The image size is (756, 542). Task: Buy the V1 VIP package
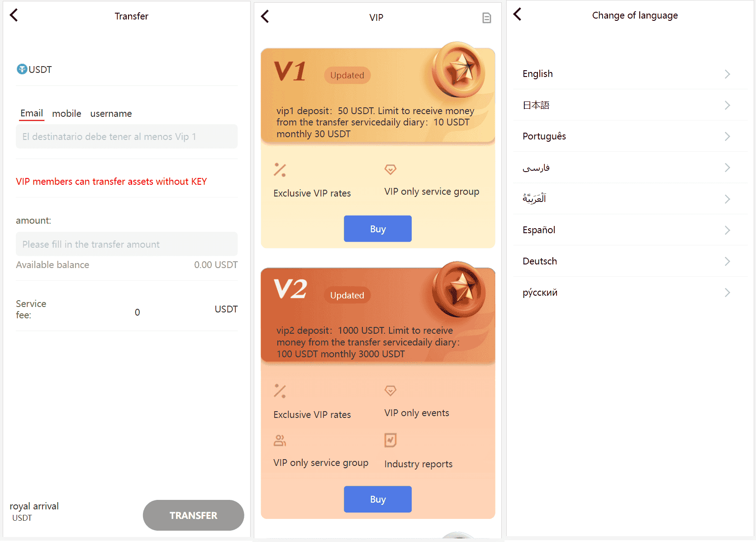coord(378,229)
